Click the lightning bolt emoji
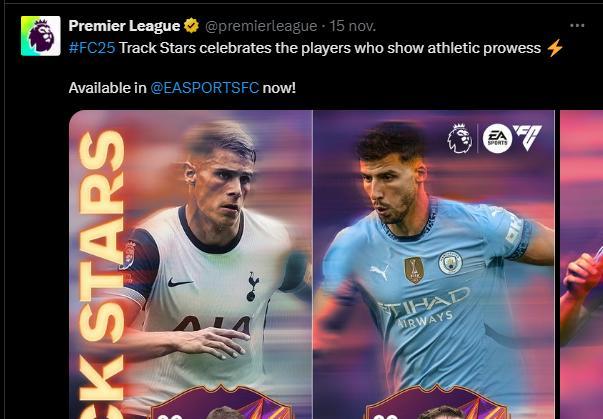Image resolution: width=603 pixels, height=419 pixels. [x=555, y=48]
